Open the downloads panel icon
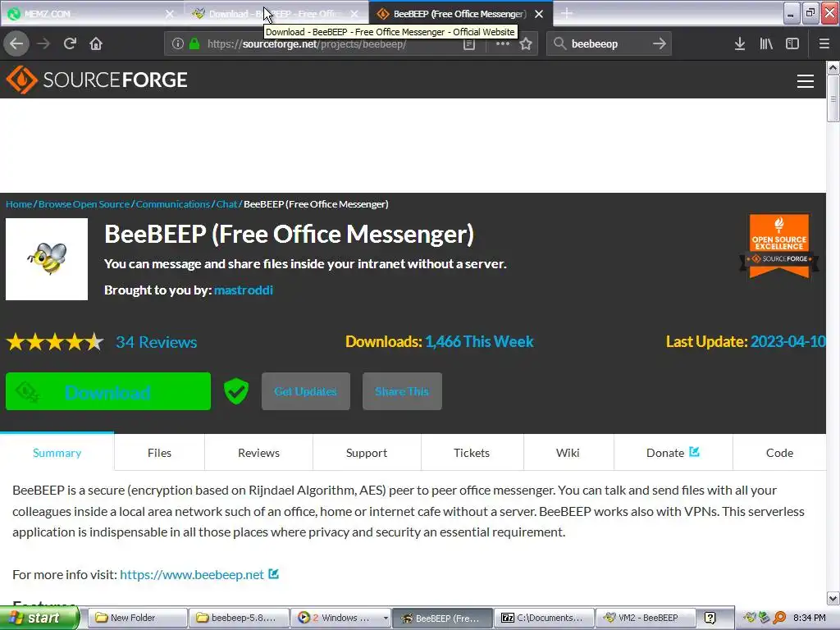840x630 pixels. [740, 43]
